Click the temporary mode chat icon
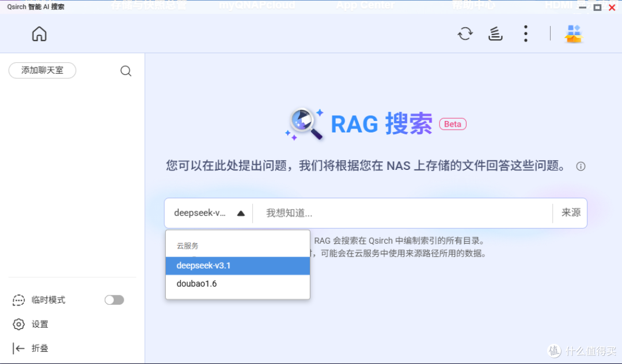The width and height of the screenshot is (622, 364). point(18,300)
